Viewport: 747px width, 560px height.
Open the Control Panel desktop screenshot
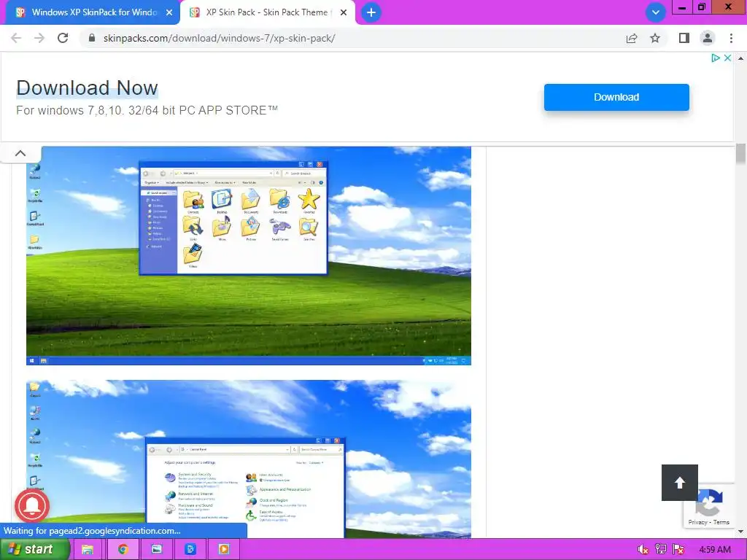point(249,459)
